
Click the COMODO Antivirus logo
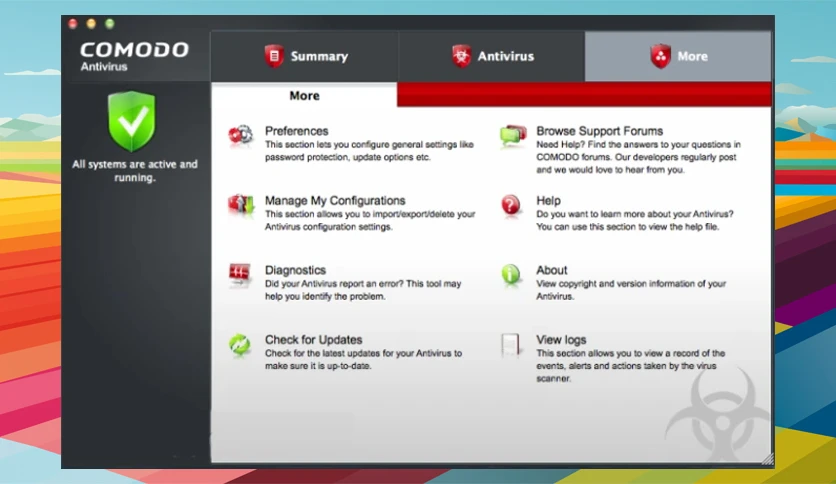coord(134,56)
